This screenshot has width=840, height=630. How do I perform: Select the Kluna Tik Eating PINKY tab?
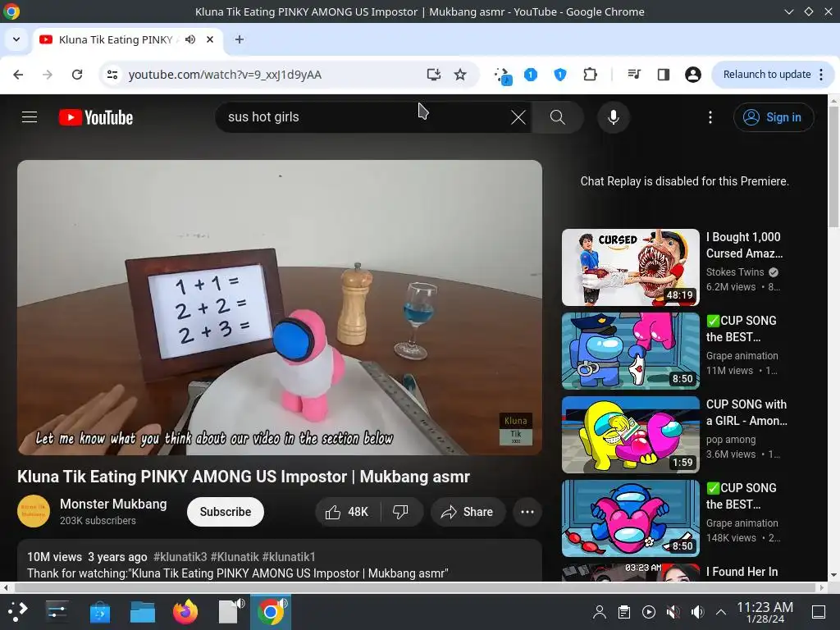coord(127,39)
